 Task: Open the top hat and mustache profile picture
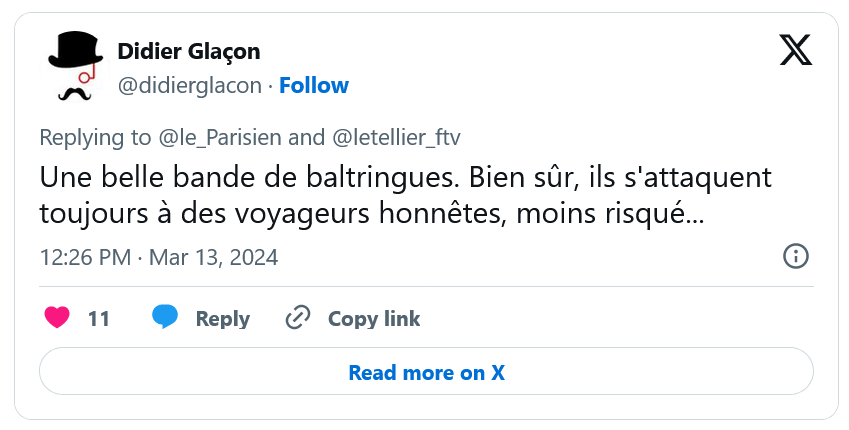point(75,67)
